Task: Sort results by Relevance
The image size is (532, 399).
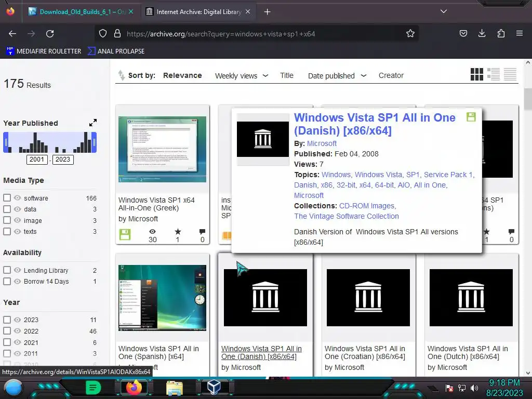Action: tap(182, 75)
